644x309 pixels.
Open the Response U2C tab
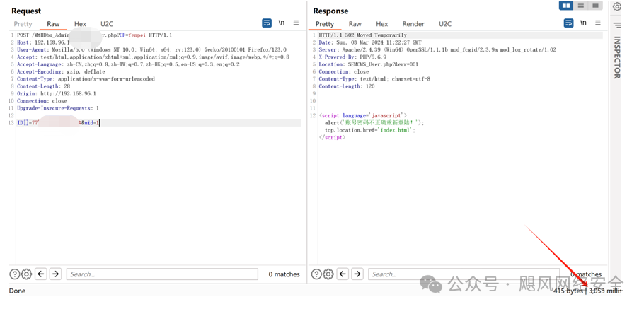(445, 24)
